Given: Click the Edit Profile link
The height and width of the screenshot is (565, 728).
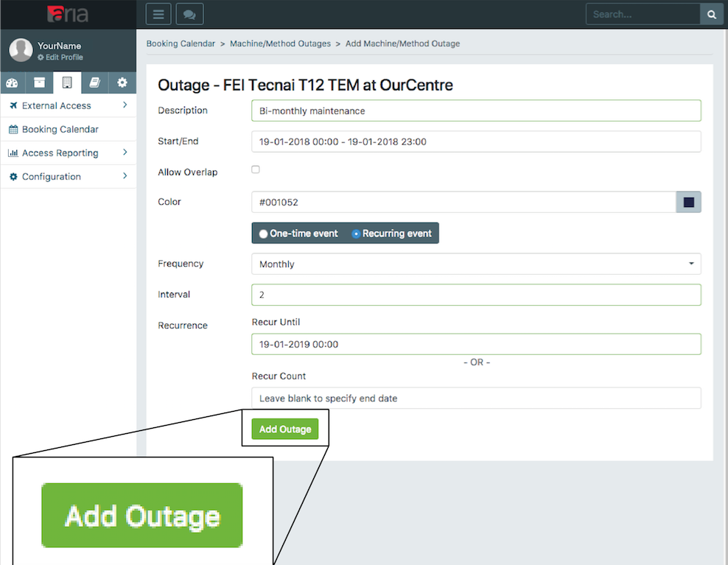Looking at the screenshot, I should tap(60, 57).
